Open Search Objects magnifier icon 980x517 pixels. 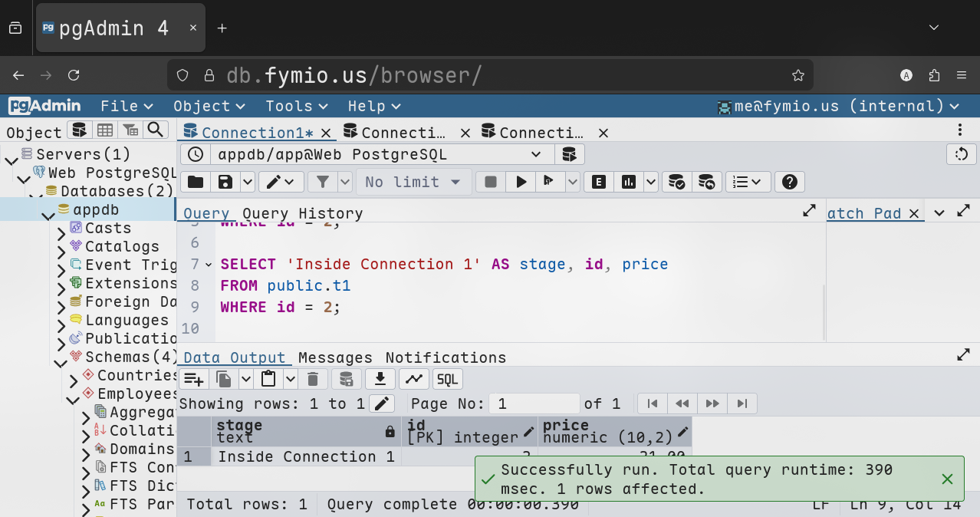(x=156, y=130)
